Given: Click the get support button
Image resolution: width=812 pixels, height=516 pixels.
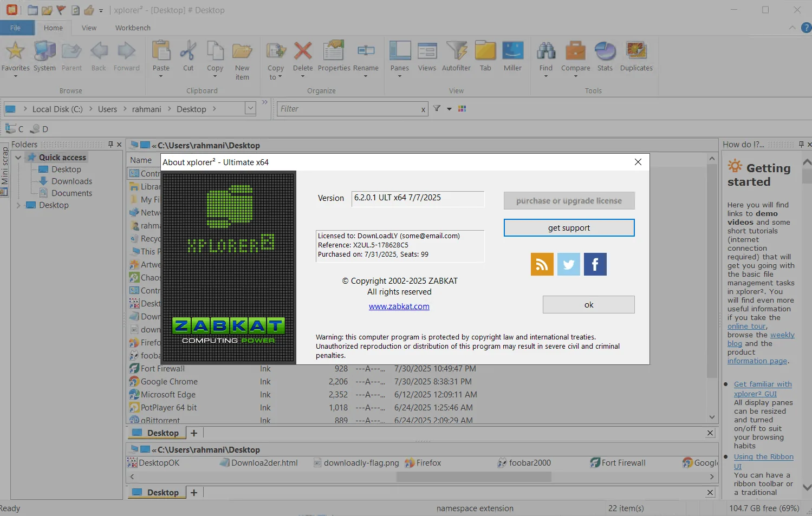Looking at the screenshot, I should pos(569,228).
